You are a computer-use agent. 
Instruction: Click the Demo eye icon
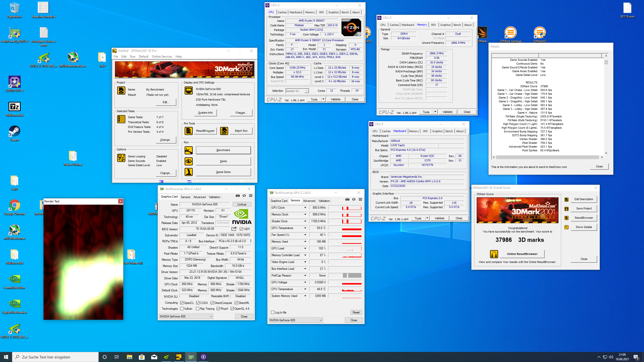tap(188, 161)
